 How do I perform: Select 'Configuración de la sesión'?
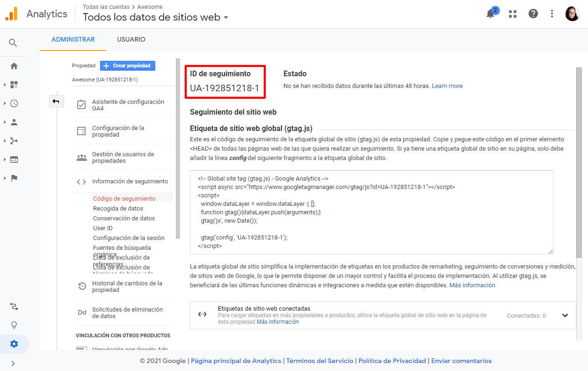coord(129,238)
